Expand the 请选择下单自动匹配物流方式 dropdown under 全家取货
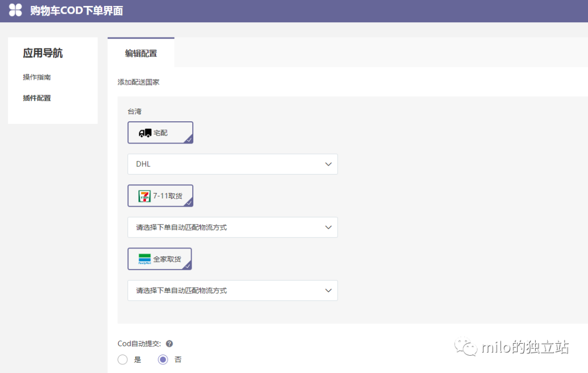The height and width of the screenshot is (373, 588). [x=328, y=290]
